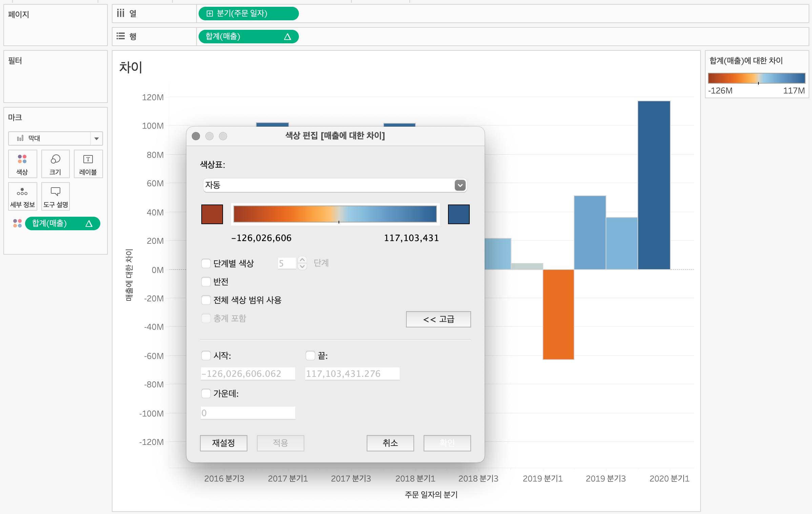Check the 전체 색상 범위 사용 option
This screenshot has height=514, width=812.
[x=206, y=300]
